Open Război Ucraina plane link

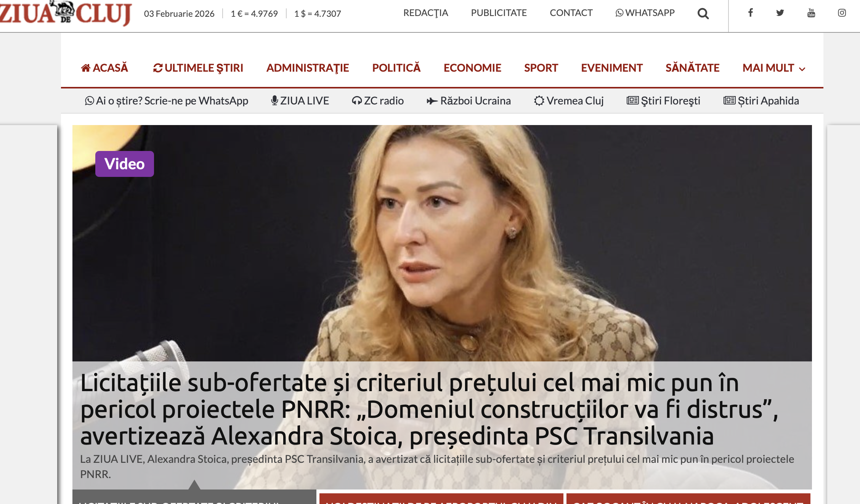click(469, 101)
